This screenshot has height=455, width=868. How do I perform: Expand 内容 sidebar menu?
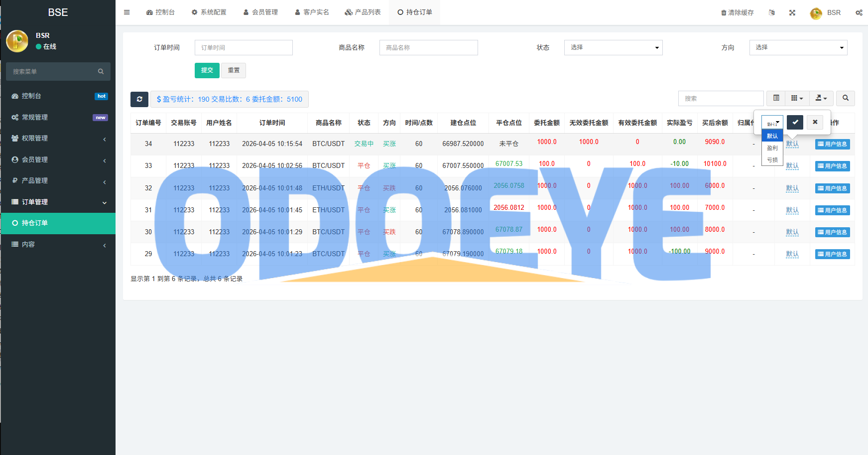(x=58, y=245)
